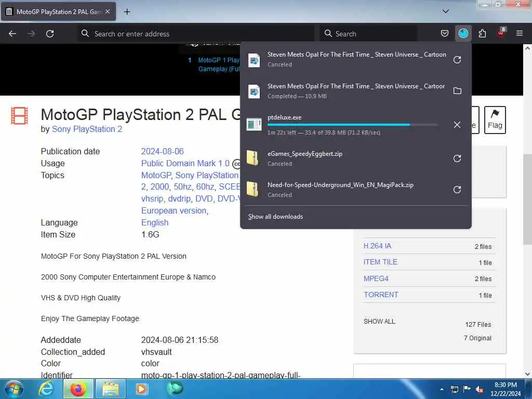Screen dimensions: 532x399
Task: Open the Save to Pocket icon
Action: pos(445,34)
